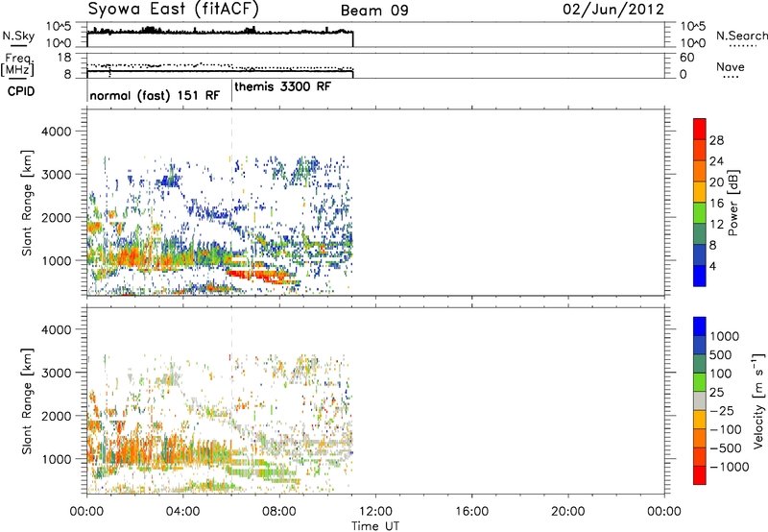
Task: Click the '60' Nave axis tick
Action: coord(687,58)
